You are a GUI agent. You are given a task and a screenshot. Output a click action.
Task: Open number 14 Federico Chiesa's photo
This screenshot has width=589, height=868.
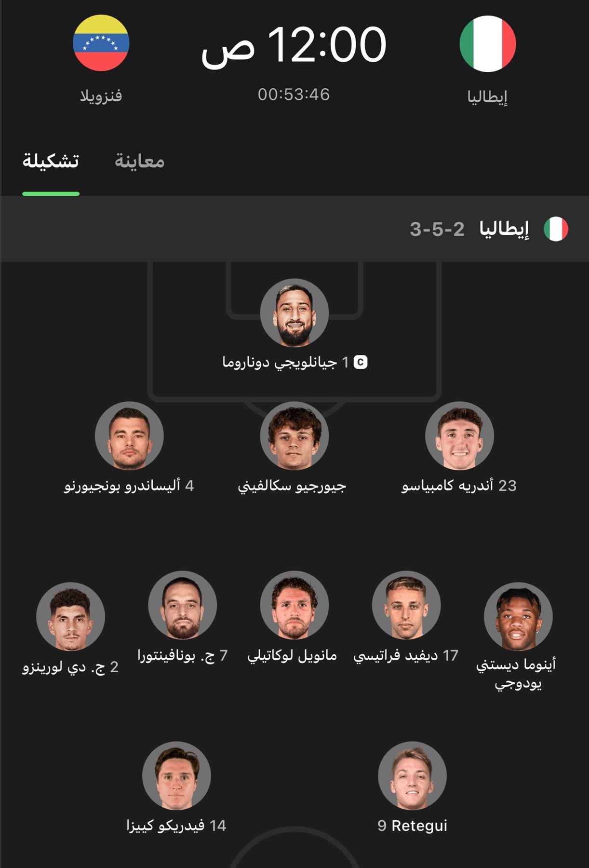pyautogui.click(x=176, y=775)
